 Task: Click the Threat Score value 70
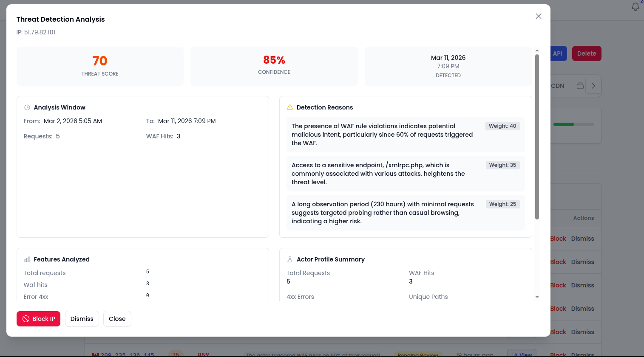(100, 61)
